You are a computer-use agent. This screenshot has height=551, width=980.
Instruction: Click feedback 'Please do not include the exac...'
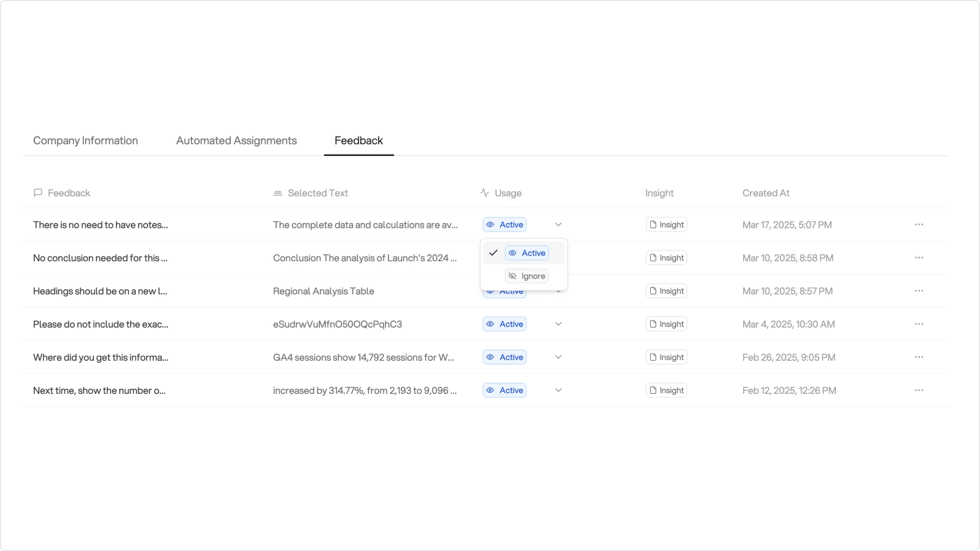click(101, 324)
